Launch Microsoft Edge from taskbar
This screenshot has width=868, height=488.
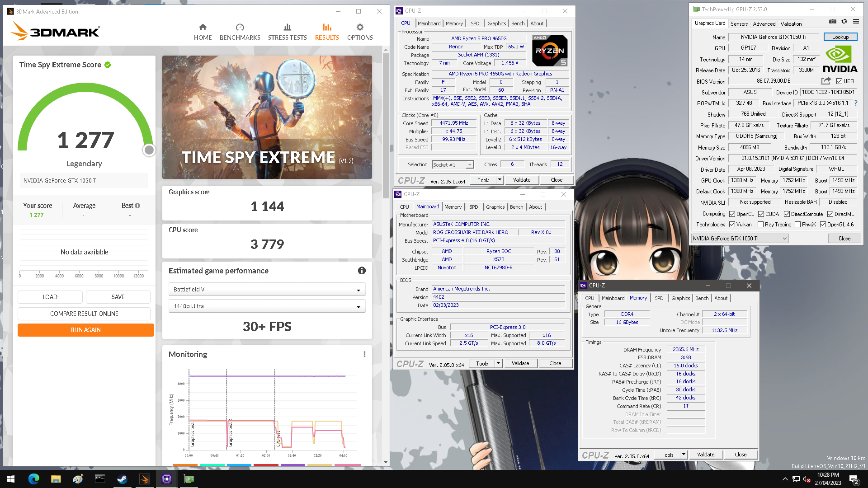pos(34,479)
